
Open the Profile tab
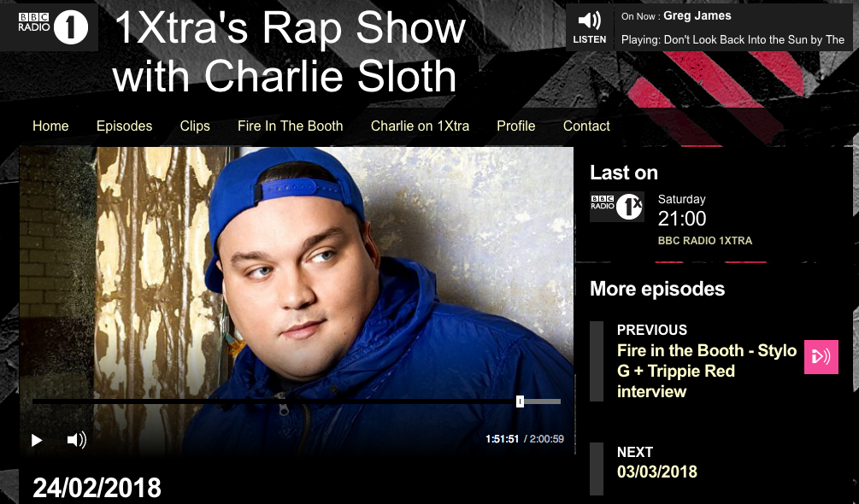pos(516,126)
